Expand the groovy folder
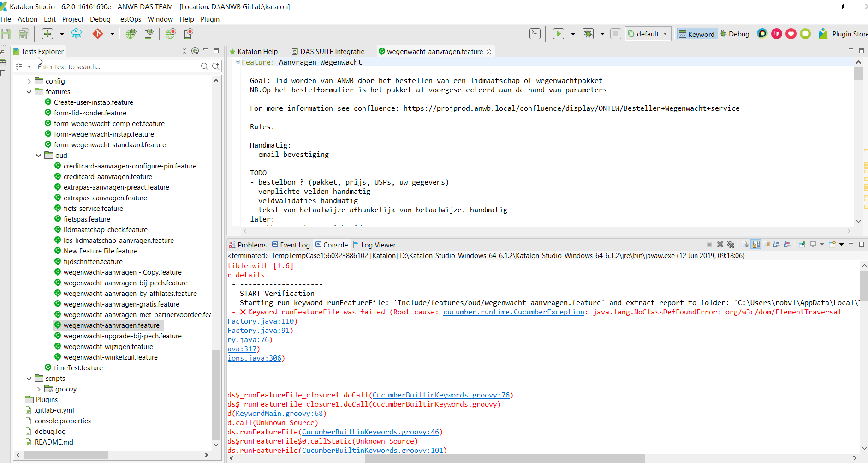868x463 pixels. (x=39, y=389)
